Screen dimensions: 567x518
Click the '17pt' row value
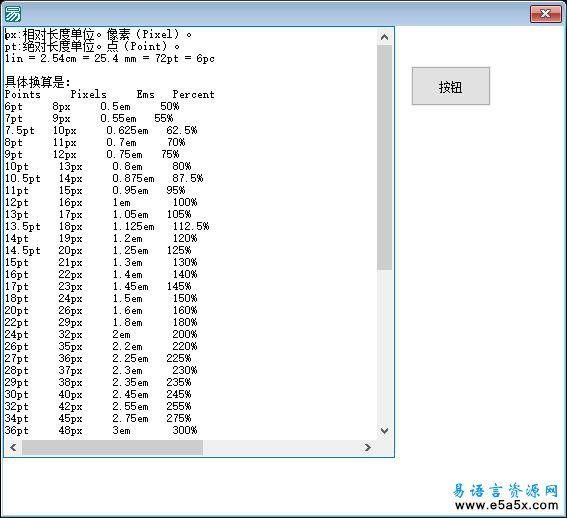pos(17,286)
